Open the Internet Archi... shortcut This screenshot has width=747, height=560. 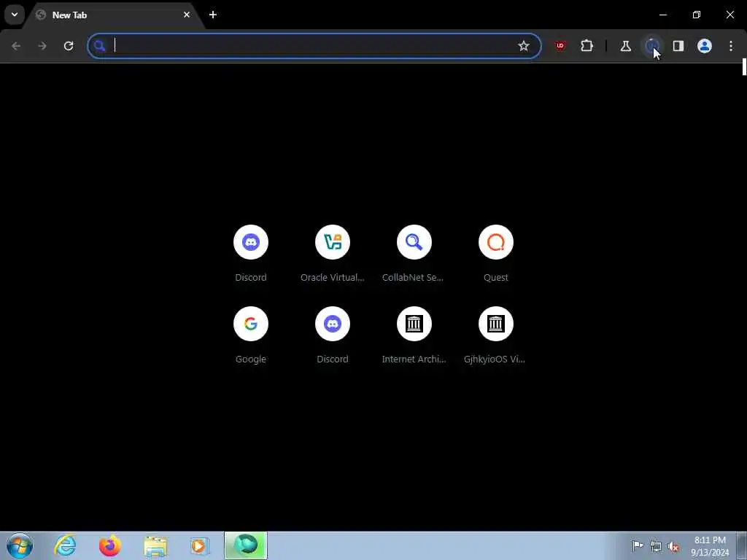click(x=414, y=335)
